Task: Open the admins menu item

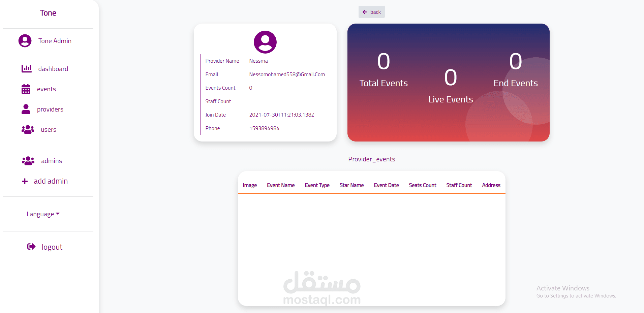Action: coord(52,161)
